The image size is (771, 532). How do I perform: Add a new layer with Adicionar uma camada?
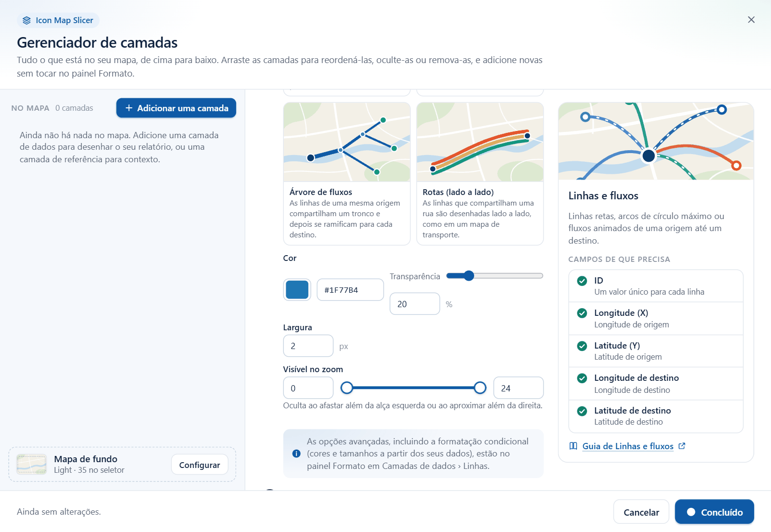point(176,108)
